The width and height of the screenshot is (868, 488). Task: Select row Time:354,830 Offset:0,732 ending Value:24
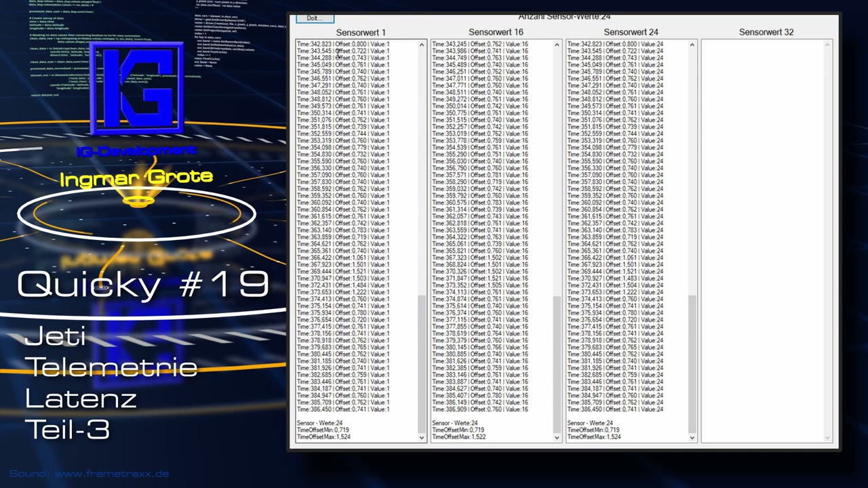616,155
